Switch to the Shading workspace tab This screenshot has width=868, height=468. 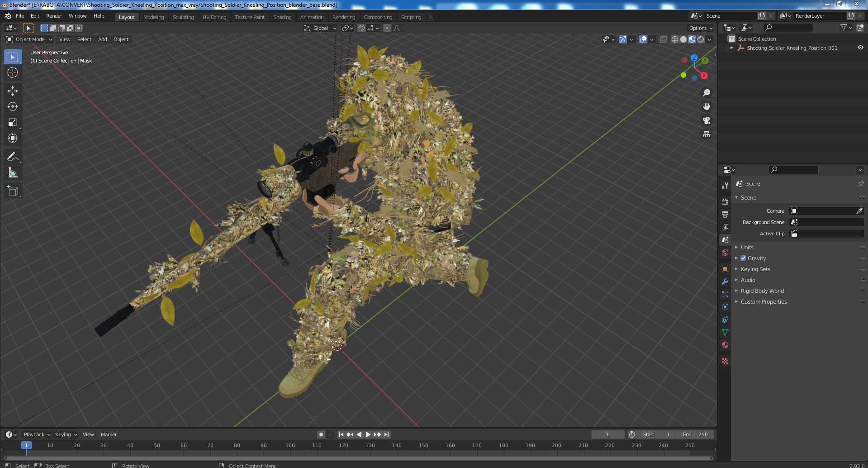pos(282,17)
